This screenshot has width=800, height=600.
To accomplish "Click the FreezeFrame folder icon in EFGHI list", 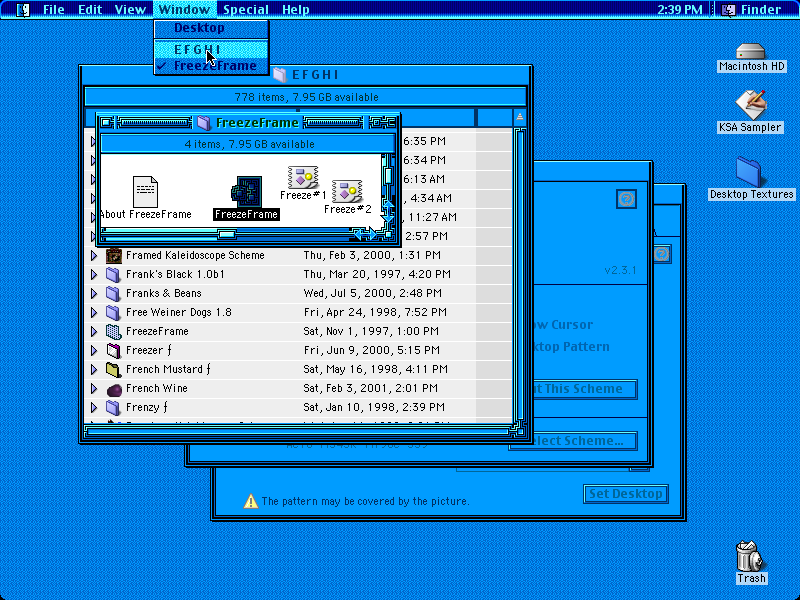I will 113,332.
